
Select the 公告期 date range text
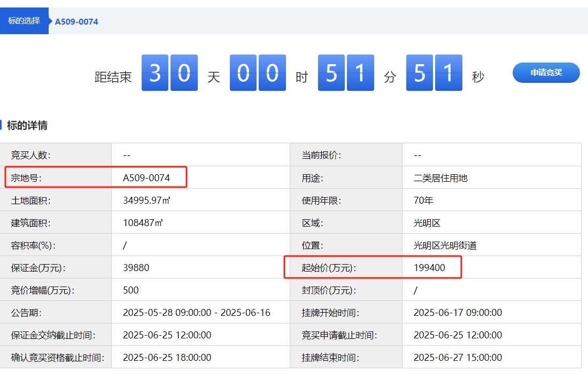(x=197, y=313)
